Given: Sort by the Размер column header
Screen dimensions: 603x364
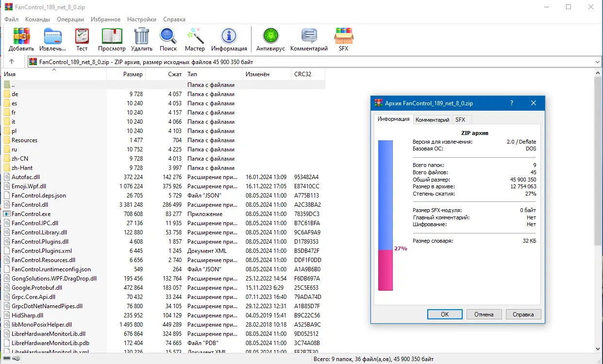Looking at the screenshot, I should [126, 74].
